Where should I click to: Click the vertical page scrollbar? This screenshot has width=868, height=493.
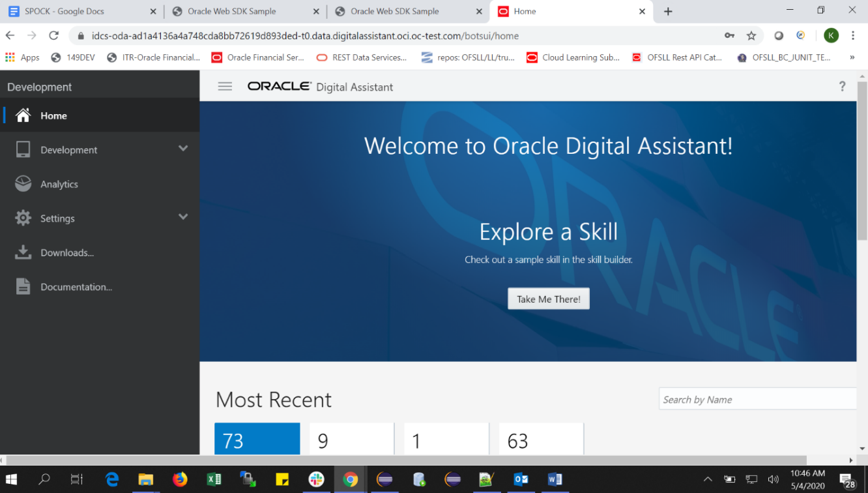(862, 160)
